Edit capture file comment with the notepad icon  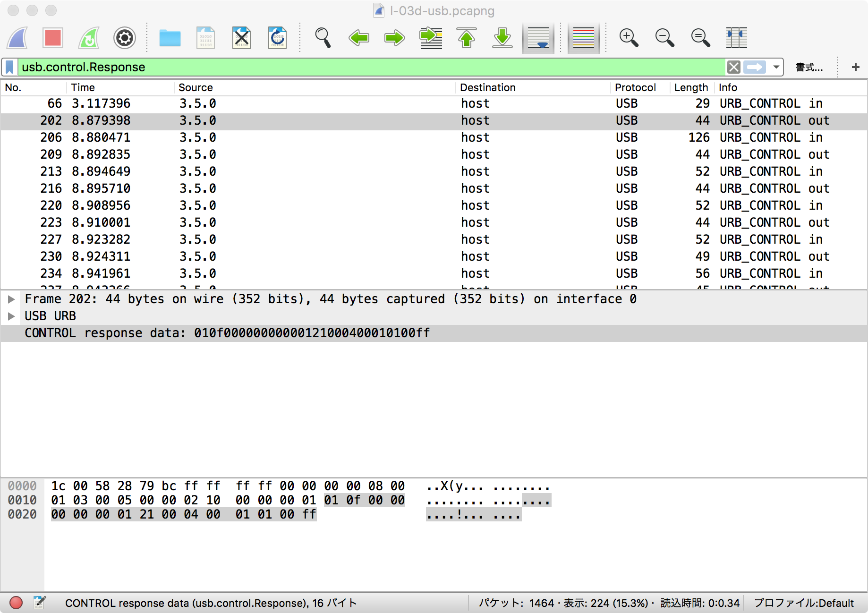click(x=40, y=603)
